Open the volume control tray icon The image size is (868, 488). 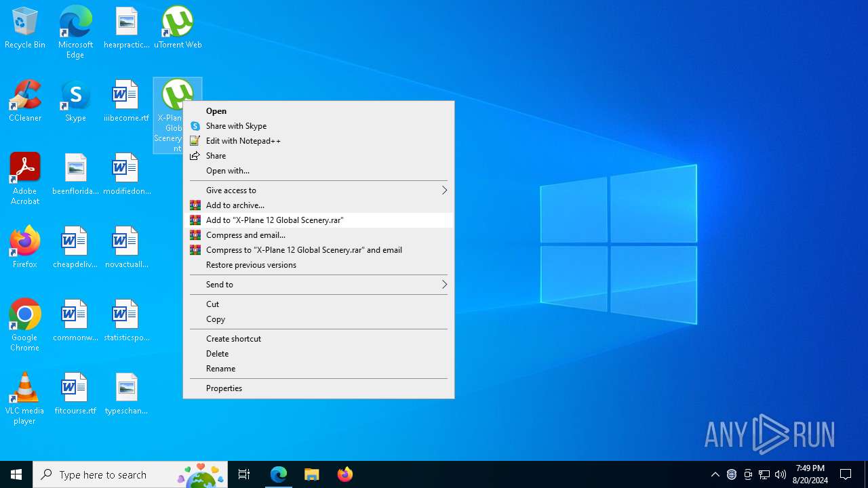coord(781,474)
